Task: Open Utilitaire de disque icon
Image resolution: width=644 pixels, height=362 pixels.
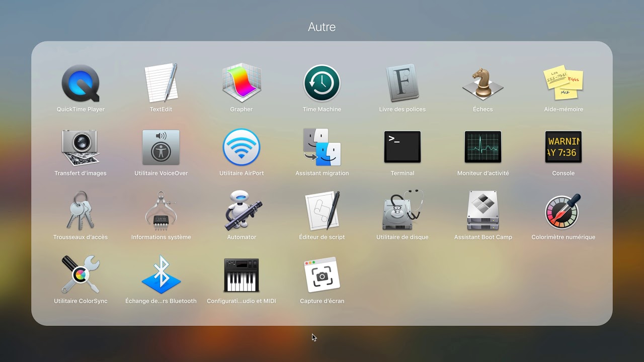Action: [403, 211]
